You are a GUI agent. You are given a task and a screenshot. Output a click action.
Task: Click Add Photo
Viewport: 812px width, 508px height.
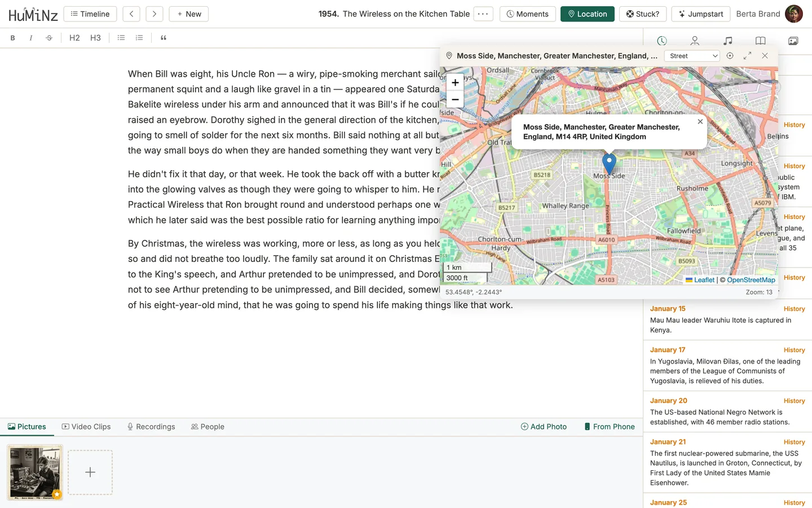[x=544, y=427]
